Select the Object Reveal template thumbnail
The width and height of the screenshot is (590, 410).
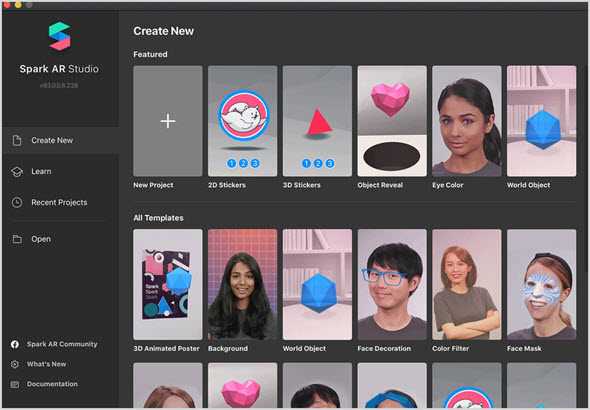pos(392,121)
